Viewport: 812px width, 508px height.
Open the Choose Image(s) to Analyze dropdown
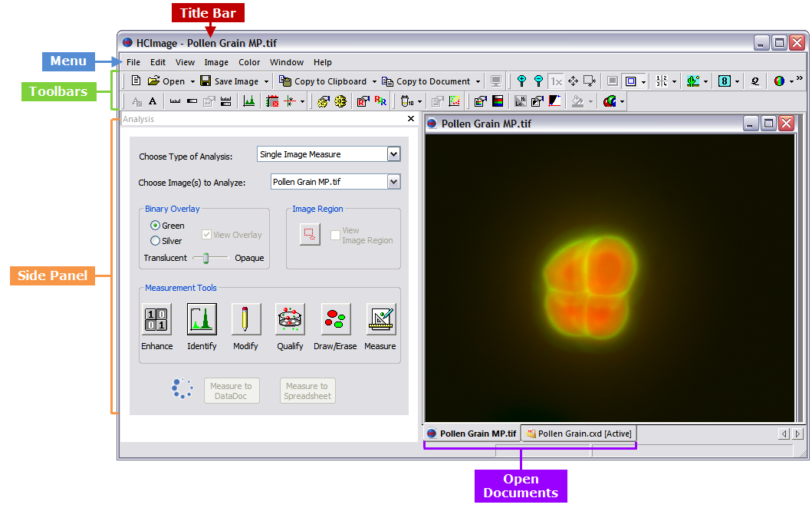pos(393,182)
